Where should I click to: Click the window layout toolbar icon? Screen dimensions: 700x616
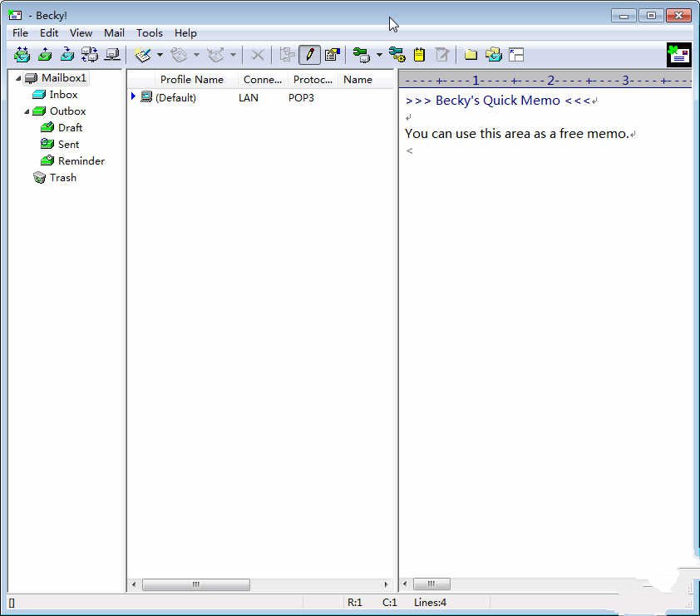coord(516,55)
